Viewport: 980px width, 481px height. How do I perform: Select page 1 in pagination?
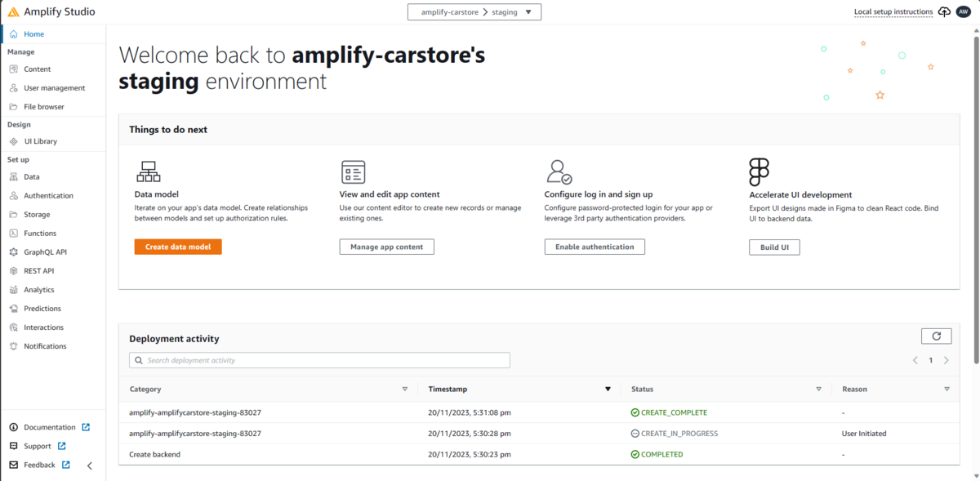click(930, 360)
